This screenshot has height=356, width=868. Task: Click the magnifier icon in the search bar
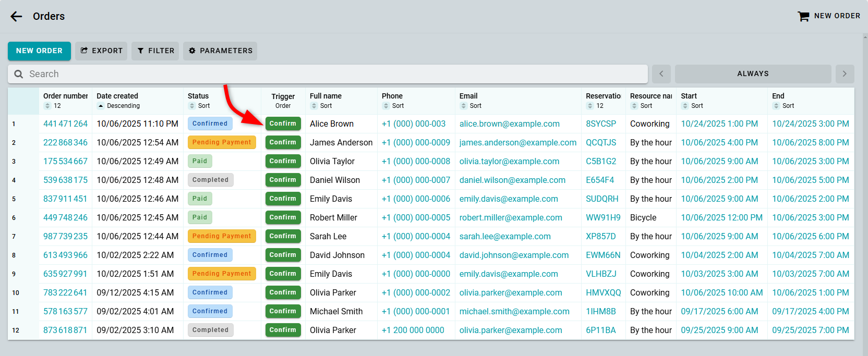19,74
